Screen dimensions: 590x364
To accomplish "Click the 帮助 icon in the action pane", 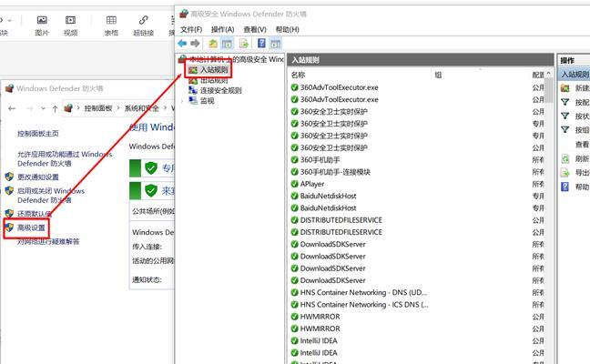I will 565,187.
